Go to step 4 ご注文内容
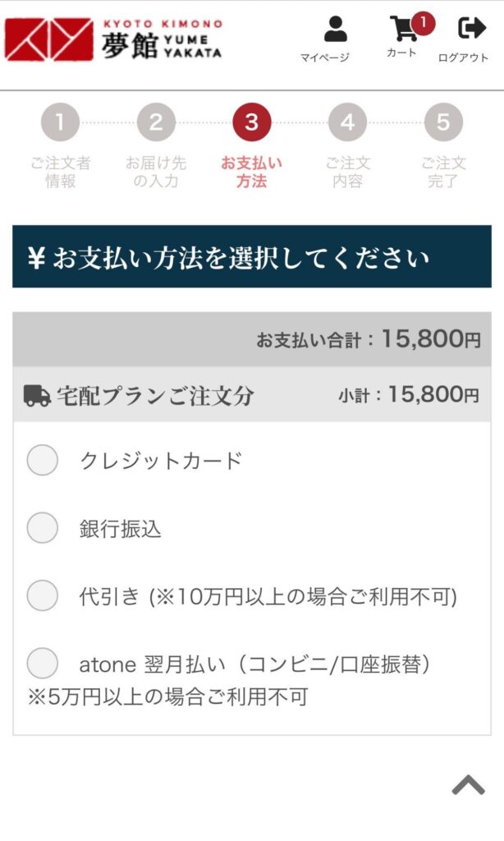Viewport: 504px width, 841px height. pyautogui.click(x=347, y=123)
